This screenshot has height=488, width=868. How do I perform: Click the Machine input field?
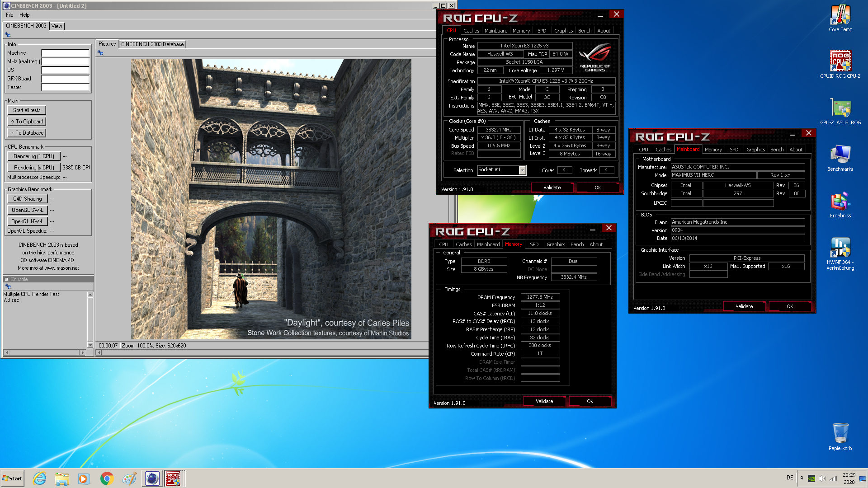point(66,53)
